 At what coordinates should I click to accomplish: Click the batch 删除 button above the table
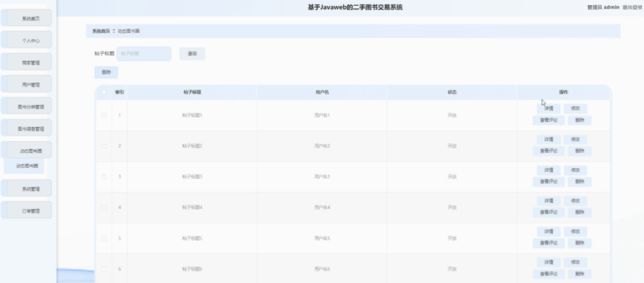click(106, 73)
